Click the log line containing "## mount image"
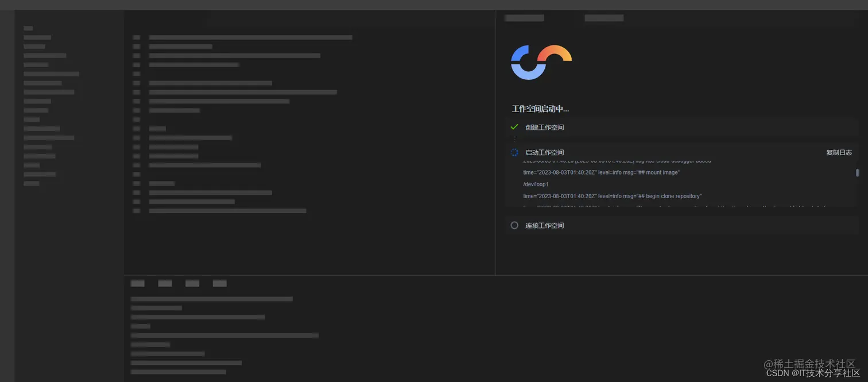The image size is (868, 382). pyautogui.click(x=601, y=172)
